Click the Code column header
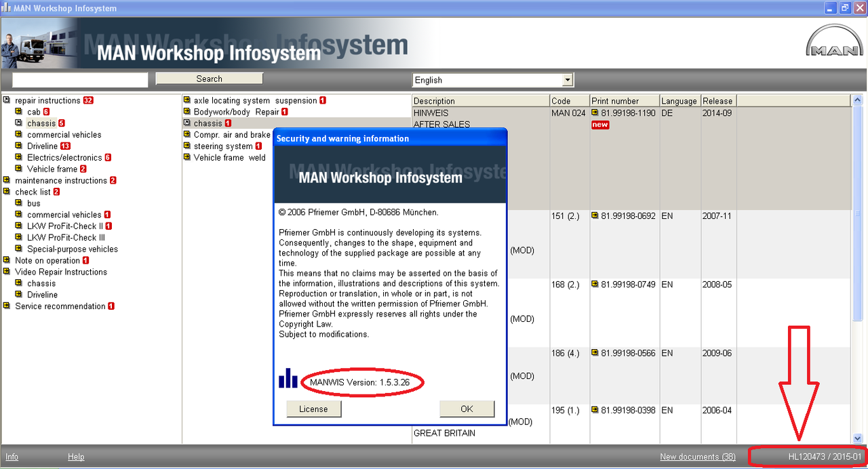 [x=570, y=101]
